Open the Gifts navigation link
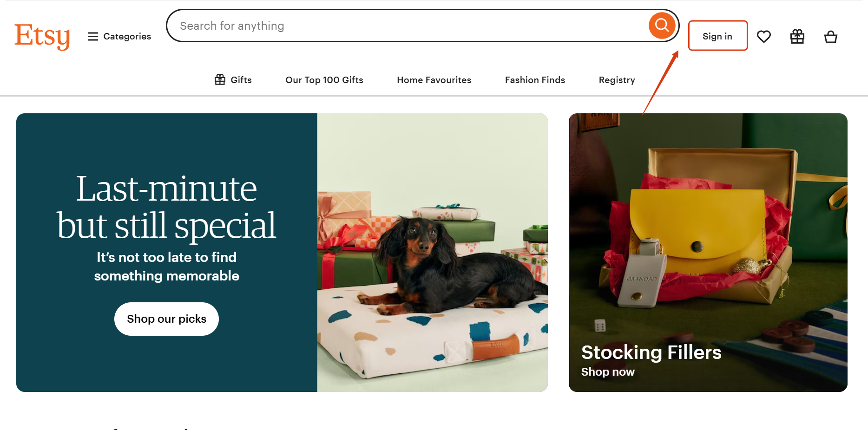Screen dimensions: 868x430 pyautogui.click(x=241, y=80)
